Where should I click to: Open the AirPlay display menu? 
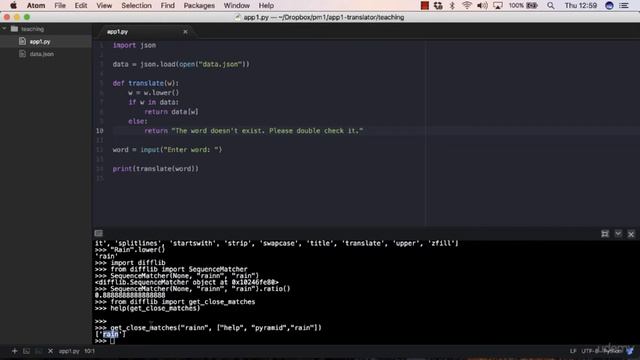tap(498, 5)
